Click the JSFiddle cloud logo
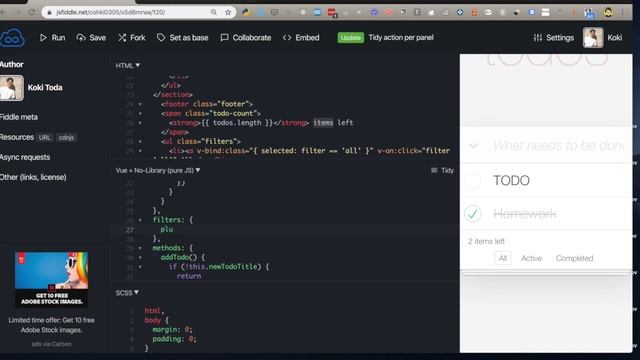Viewport: 640px width, 360px height. (12, 38)
